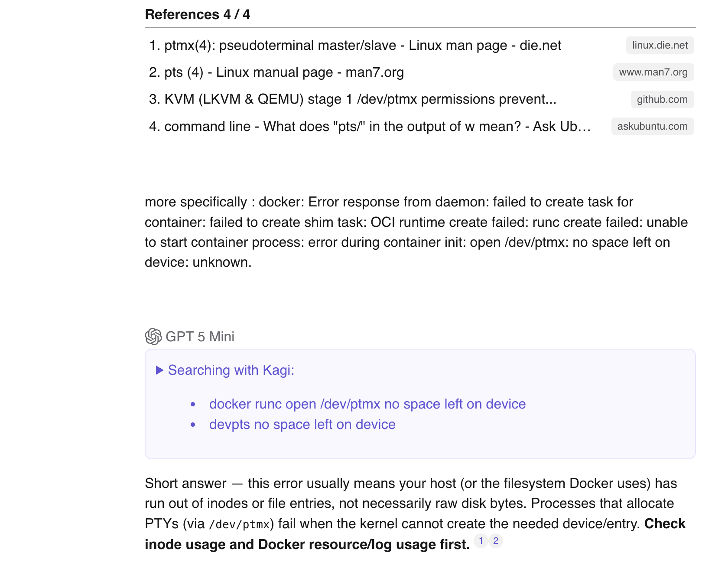
Task: Open 'docker runc open /dev/ptmx' search query
Action: click(x=367, y=404)
